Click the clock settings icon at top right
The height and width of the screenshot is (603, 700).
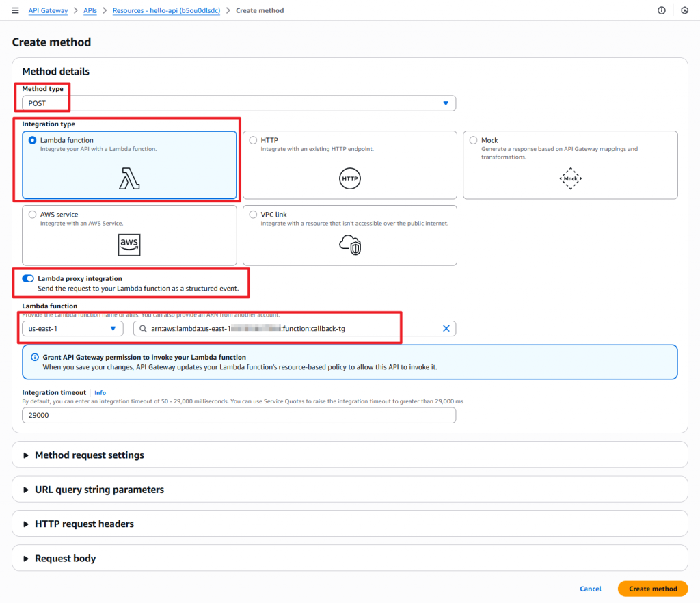tap(684, 10)
